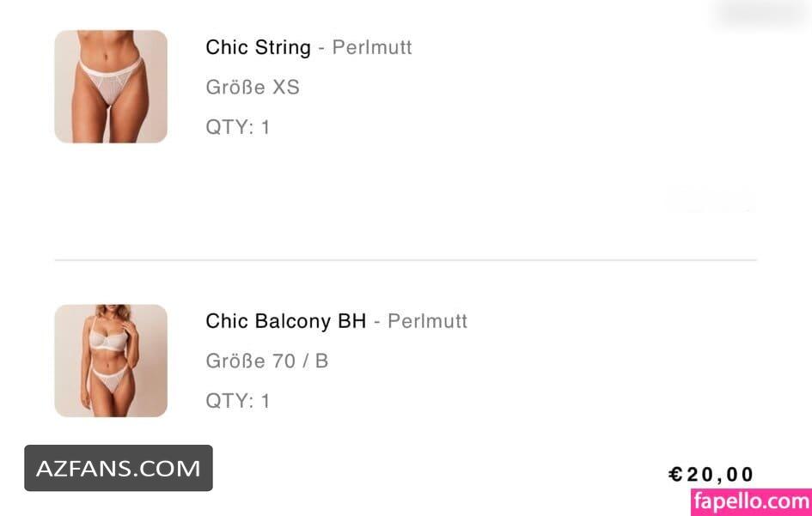Click the euro sign in the price
Screen dimensions: 812x516
point(675,474)
